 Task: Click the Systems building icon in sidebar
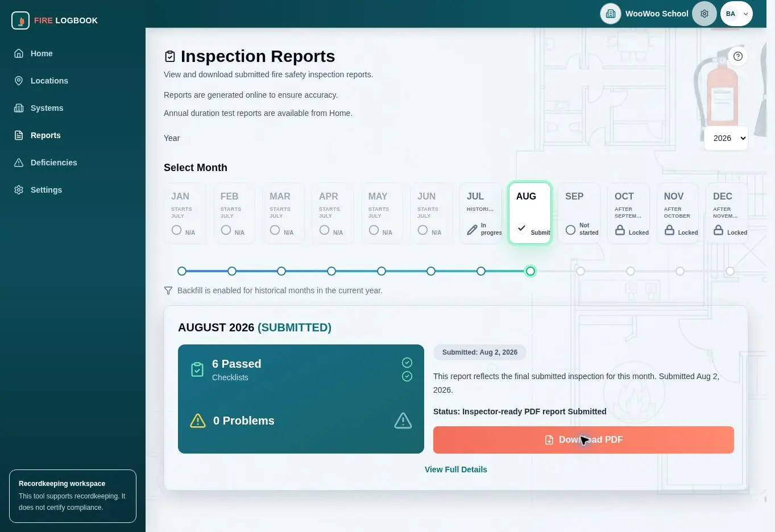click(19, 108)
